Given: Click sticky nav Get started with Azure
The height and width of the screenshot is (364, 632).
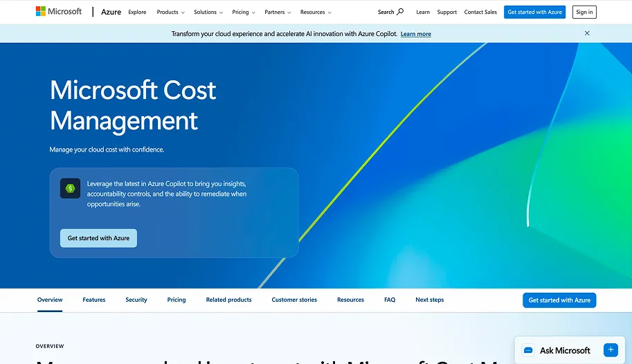Looking at the screenshot, I should (559, 300).
